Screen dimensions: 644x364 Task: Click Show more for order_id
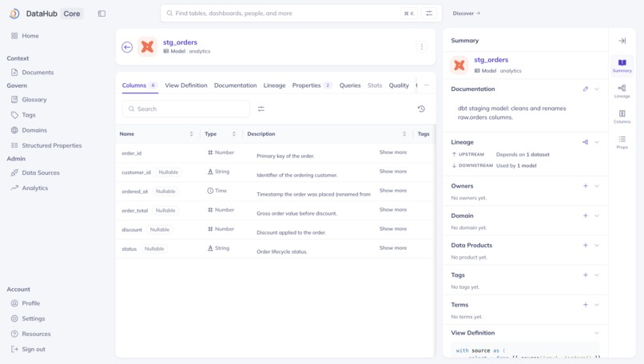pyautogui.click(x=393, y=152)
